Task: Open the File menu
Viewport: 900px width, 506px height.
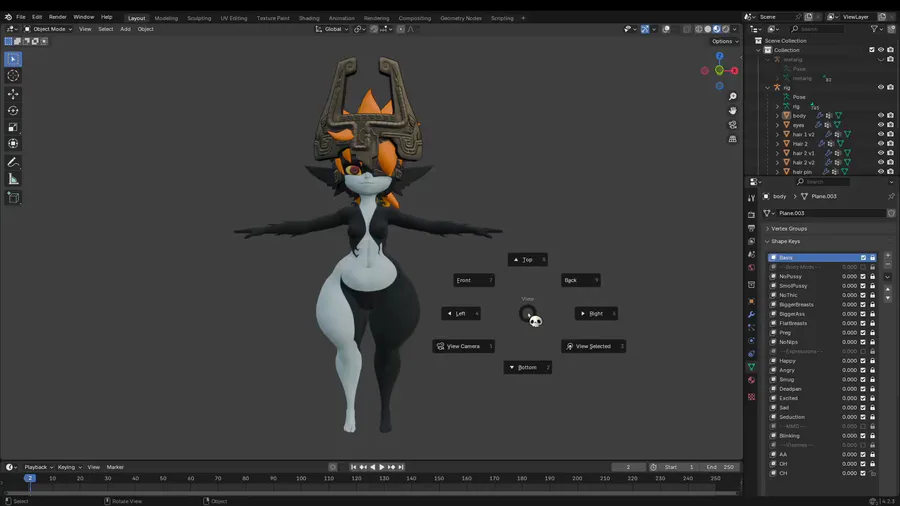Action: [21, 17]
